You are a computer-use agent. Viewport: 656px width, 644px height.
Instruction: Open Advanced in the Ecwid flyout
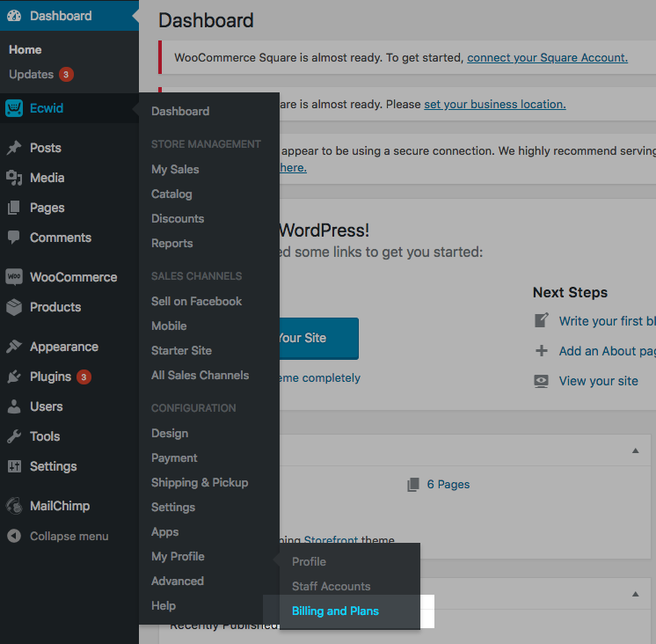point(178,582)
